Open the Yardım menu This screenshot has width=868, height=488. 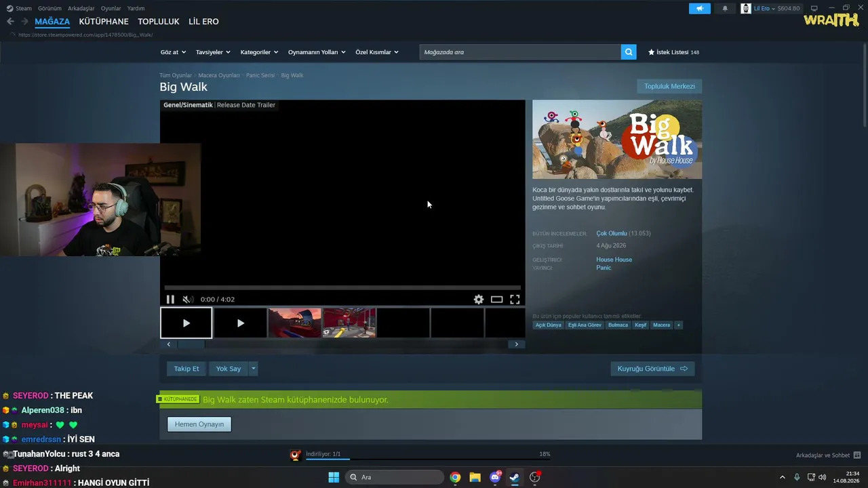pos(136,8)
